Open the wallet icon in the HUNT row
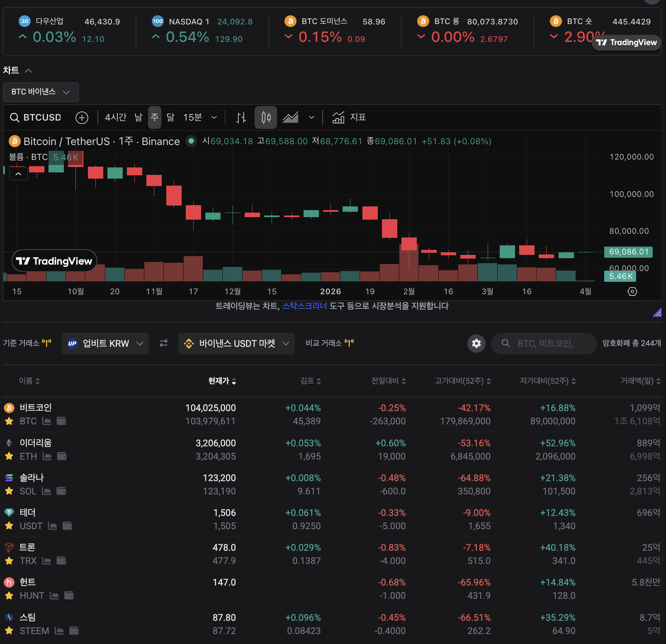The width and height of the screenshot is (666, 644). (69, 596)
